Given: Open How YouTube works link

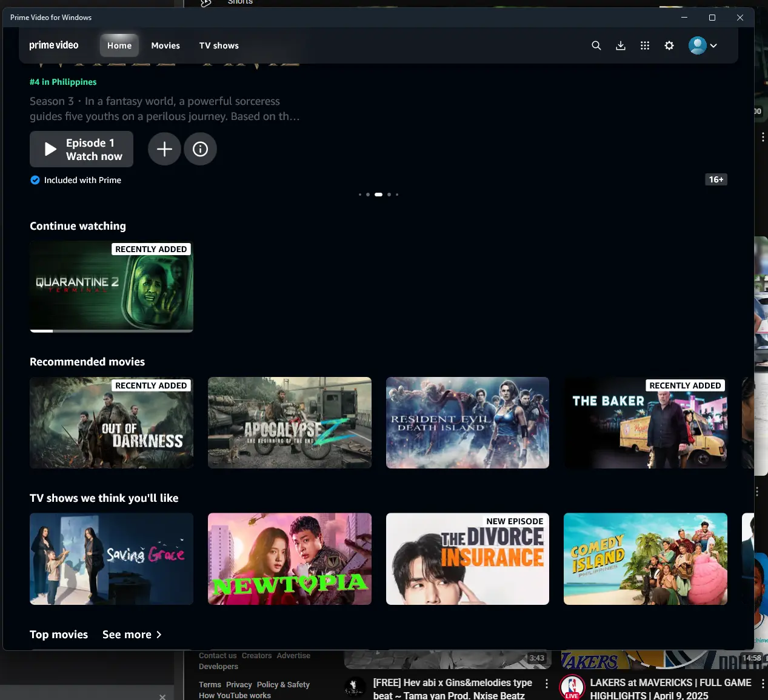Looking at the screenshot, I should [x=235, y=696].
